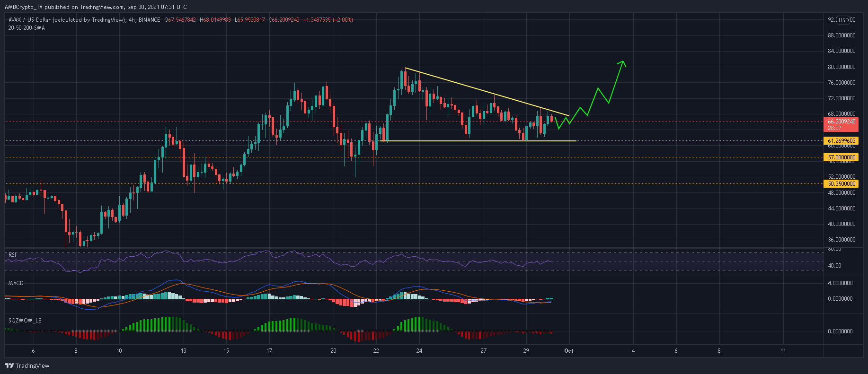Click the 88.0000000 price axis tick

pyautogui.click(x=841, y=35)
